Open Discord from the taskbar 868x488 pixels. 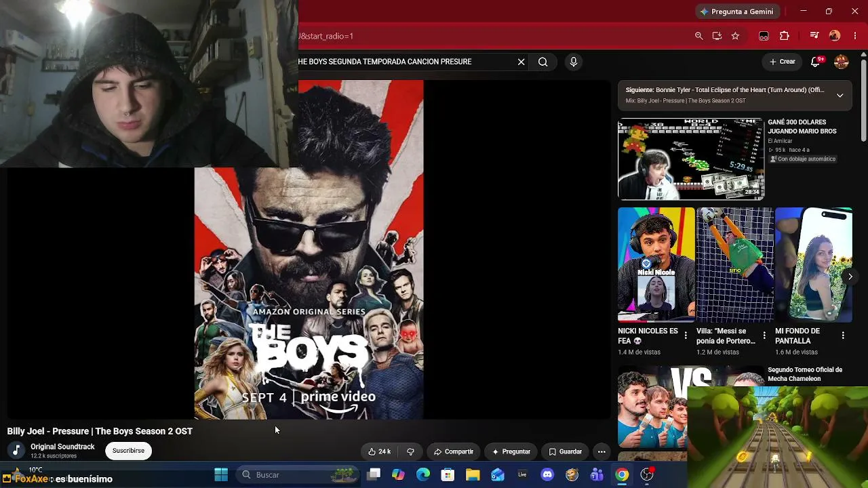(547, 475)
